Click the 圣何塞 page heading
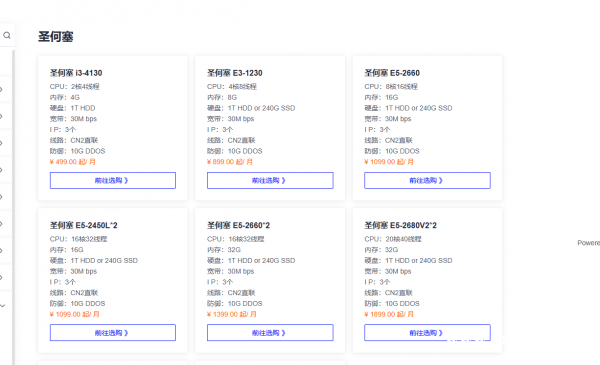Screen dimensions: 600x365 point(55,37)
